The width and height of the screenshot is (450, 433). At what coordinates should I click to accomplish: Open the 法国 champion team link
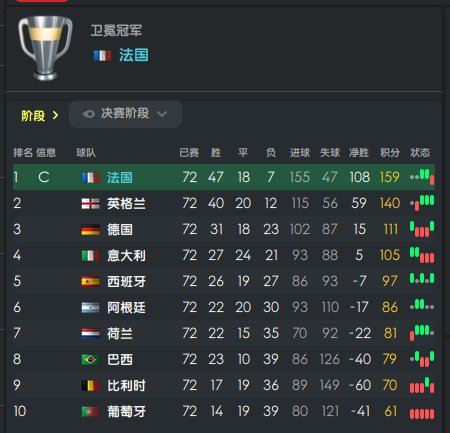pyautogui.click(x=134, y=55)
